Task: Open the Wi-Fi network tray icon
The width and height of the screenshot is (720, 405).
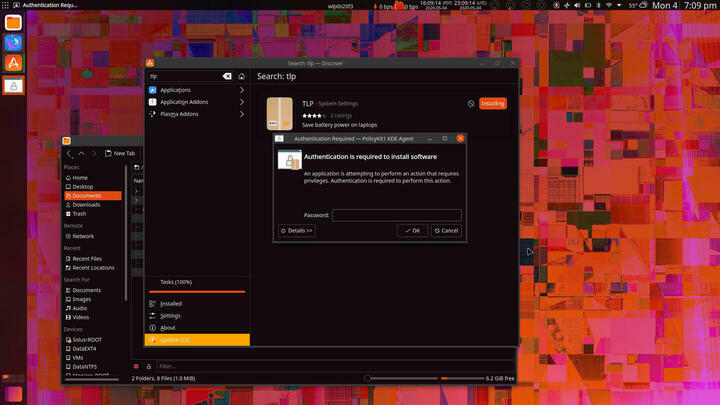Action: (x=609, y=5)
